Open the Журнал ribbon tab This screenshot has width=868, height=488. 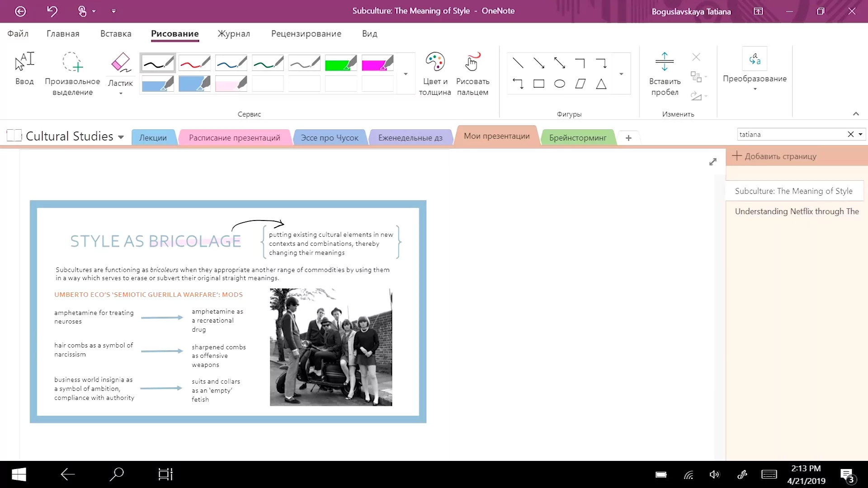234,34
